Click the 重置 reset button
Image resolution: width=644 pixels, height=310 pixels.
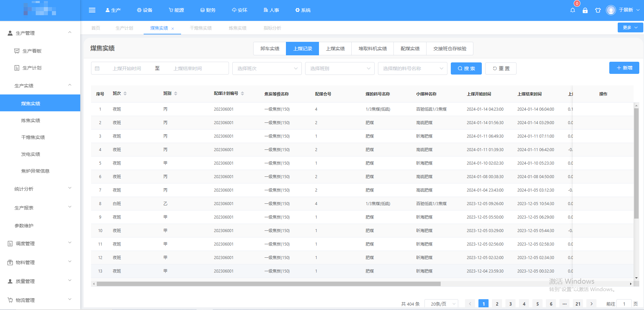click(x=501, y=68)
